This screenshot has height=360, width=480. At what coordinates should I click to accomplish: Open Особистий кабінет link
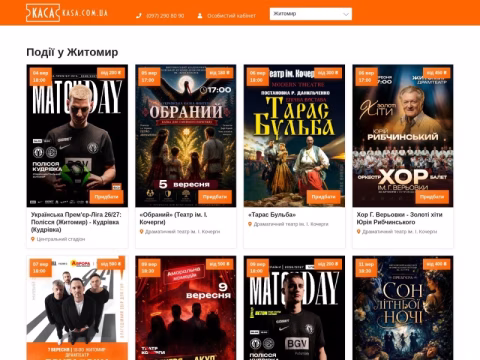[x=231, y=16]
